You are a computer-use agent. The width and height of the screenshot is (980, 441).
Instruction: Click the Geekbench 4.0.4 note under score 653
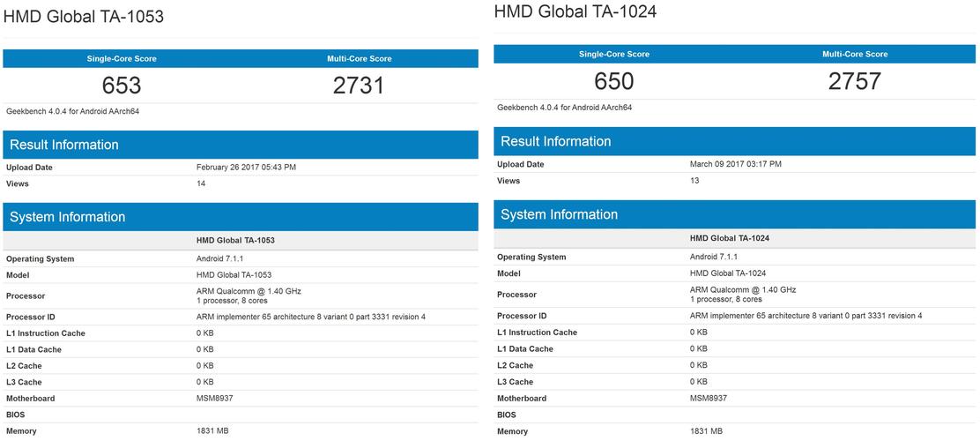click(x=72, y=111)
